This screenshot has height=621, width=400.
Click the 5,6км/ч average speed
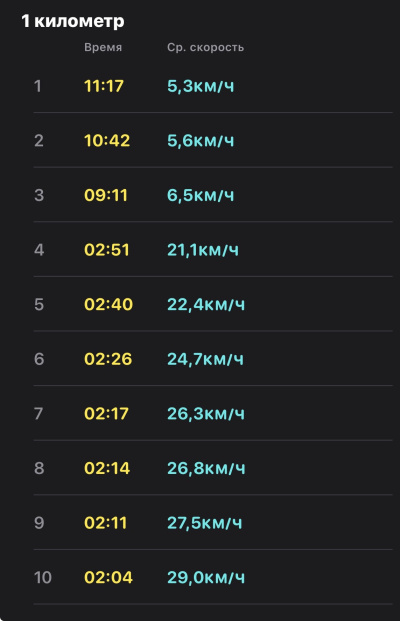click(200, 141)
